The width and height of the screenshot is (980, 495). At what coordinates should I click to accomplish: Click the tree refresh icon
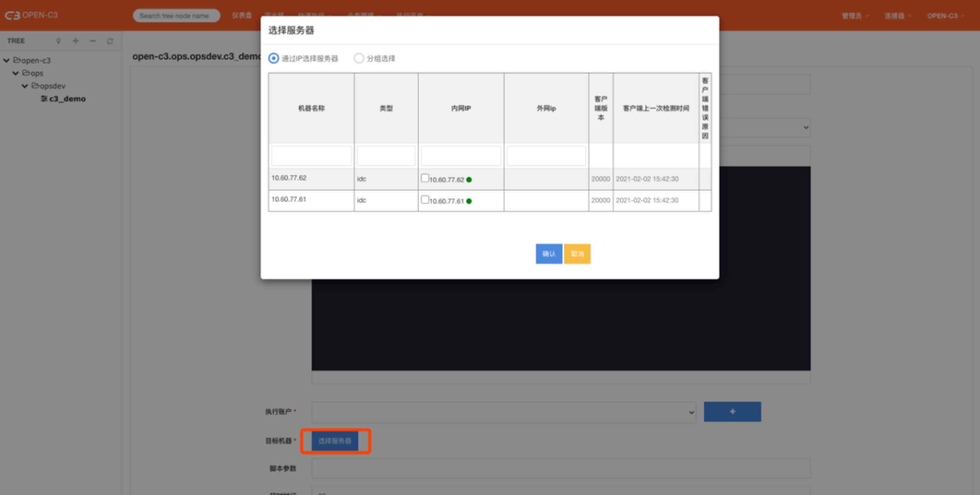pos(110,41)
